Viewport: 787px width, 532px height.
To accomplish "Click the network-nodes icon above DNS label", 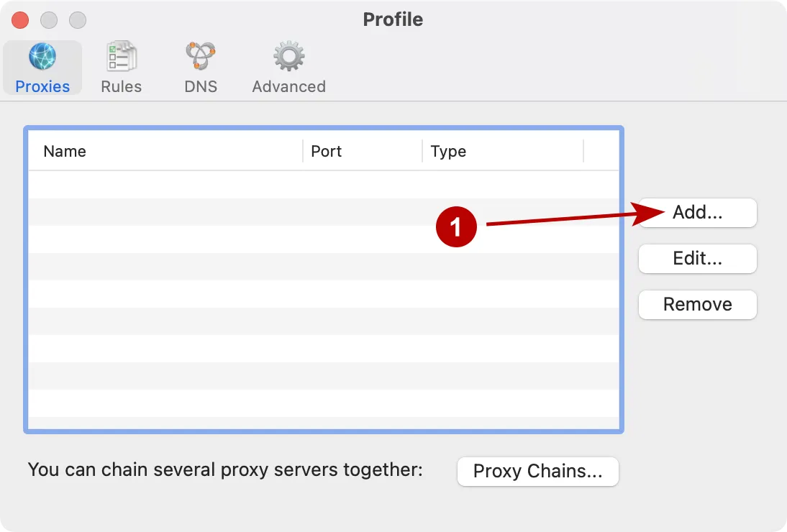I will click(x=199, y=56).
